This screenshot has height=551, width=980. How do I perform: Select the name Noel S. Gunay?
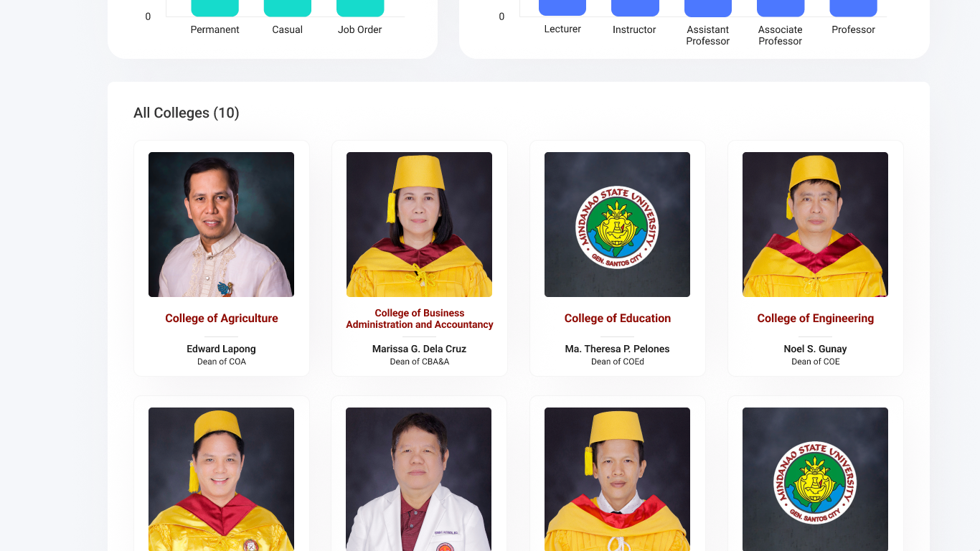[816, 349]
